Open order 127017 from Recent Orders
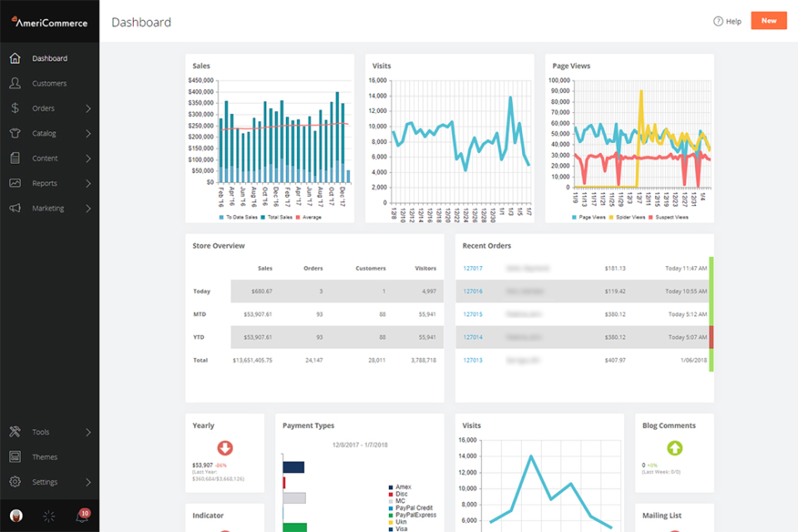 pos(473,268)
